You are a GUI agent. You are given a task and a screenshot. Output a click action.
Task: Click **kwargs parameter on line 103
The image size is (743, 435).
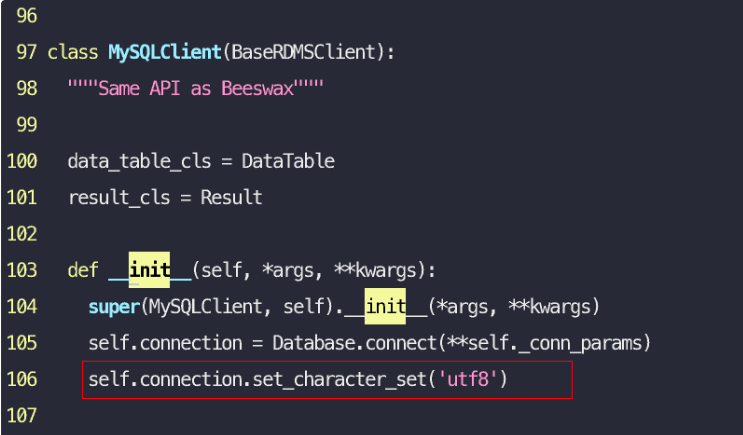coord(376,270)
